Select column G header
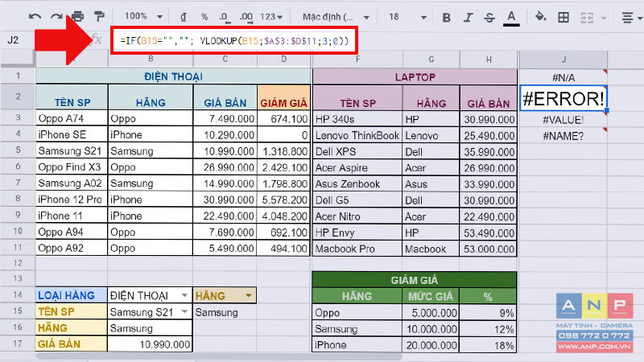The image size is (644, 362). tap(431, 60)
